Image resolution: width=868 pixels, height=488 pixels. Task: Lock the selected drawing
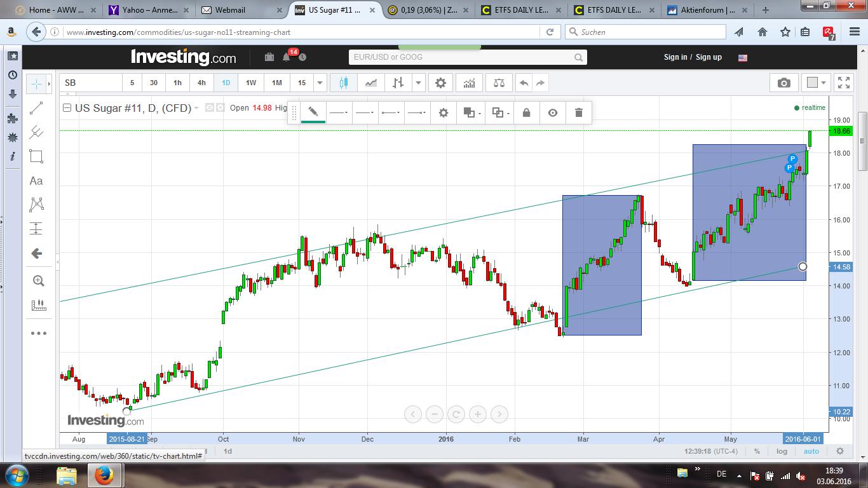click(526, 112)
